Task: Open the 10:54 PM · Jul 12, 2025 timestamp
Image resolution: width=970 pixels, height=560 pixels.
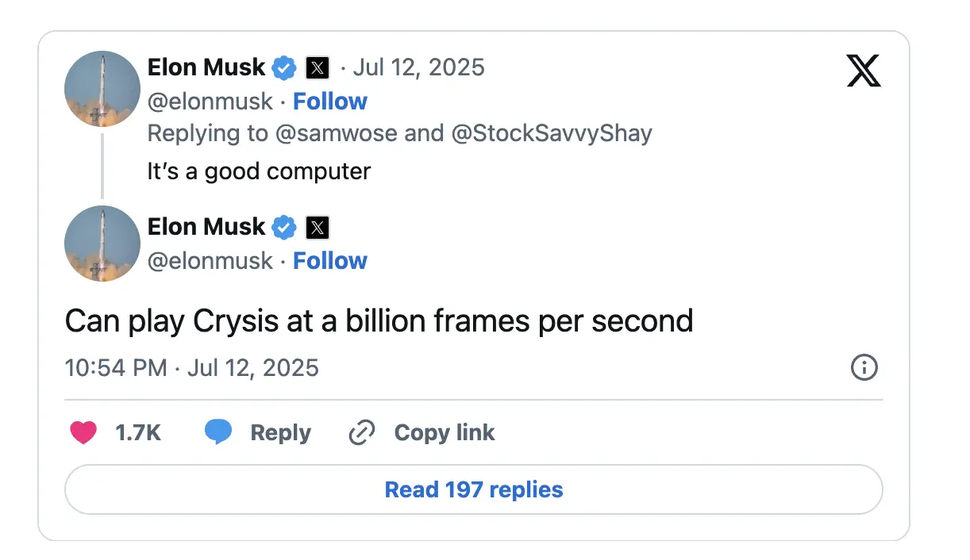Action: tap(191, 368)
